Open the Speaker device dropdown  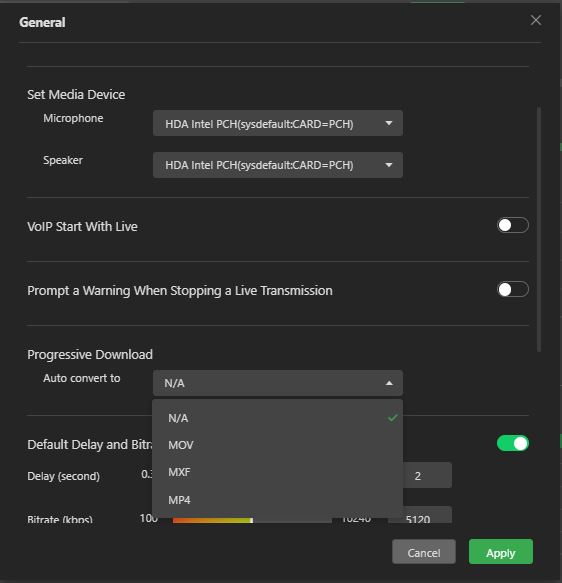pos(278,165)
